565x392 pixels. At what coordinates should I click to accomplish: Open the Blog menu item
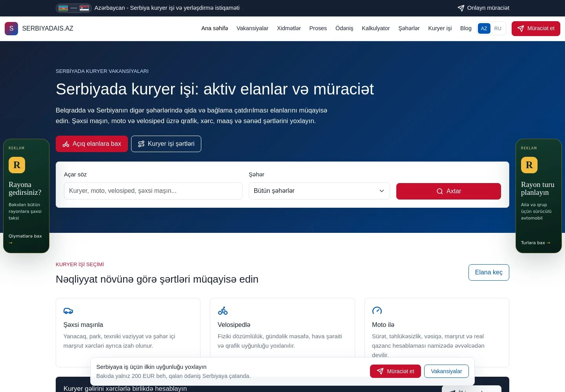point(466,29)
